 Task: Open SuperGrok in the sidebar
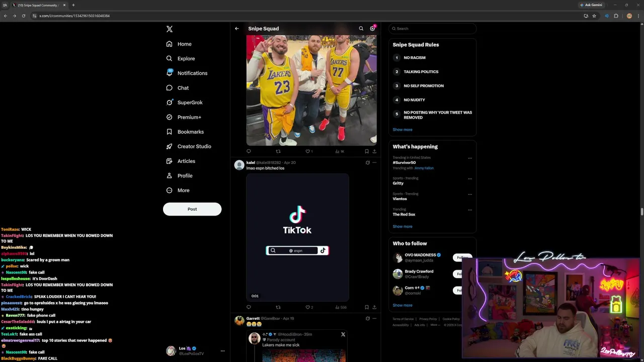[x=184, y=103]
